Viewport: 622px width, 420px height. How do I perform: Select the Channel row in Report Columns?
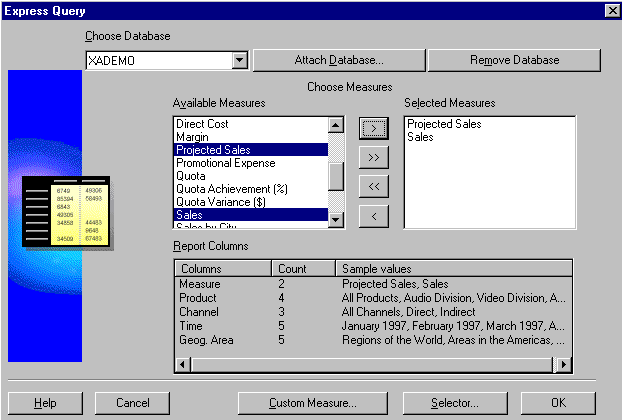tap(373, 312)
